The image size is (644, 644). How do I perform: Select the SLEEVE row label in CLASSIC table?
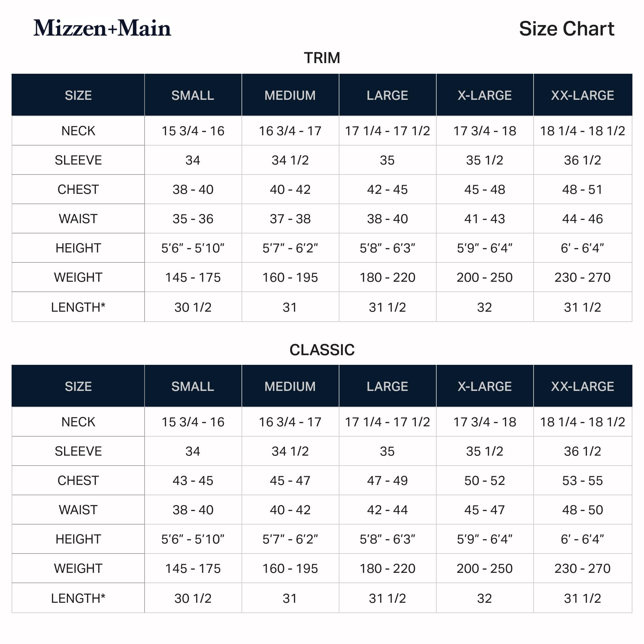click(x=78, y=451)
